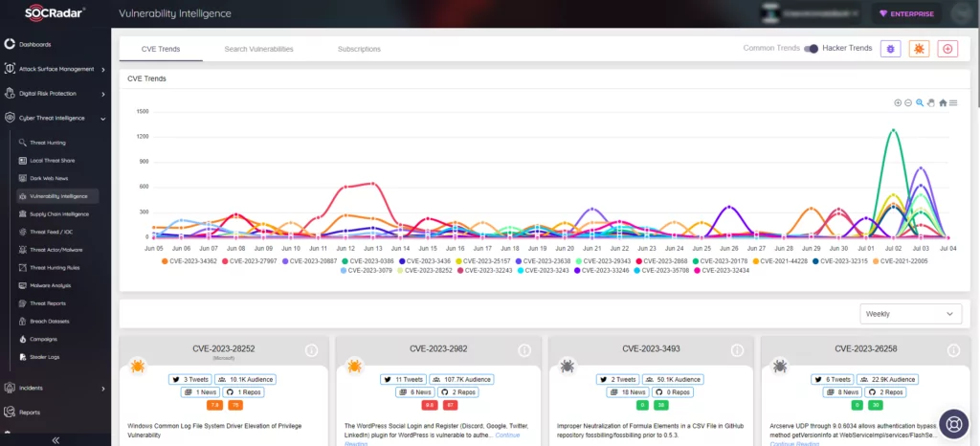Open the Subscriptions tab
The image size is (980, 446).
click(x=359, y=49)
